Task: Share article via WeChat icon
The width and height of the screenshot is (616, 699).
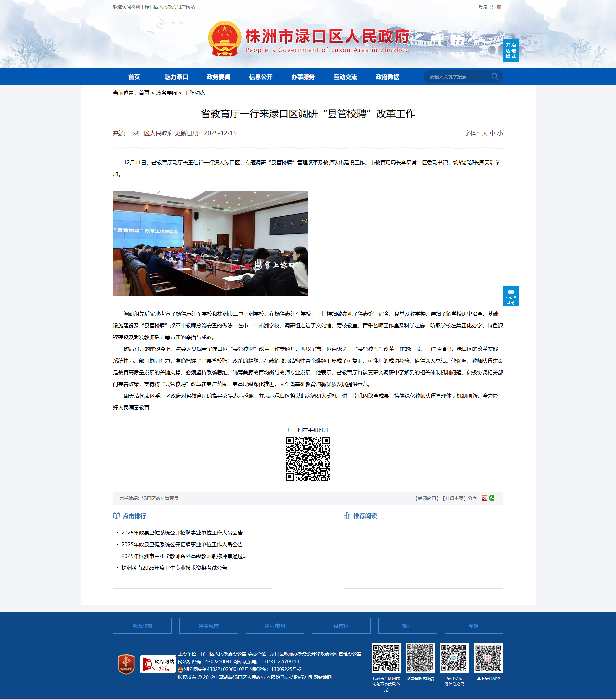Action: click(x=491, y=498)
